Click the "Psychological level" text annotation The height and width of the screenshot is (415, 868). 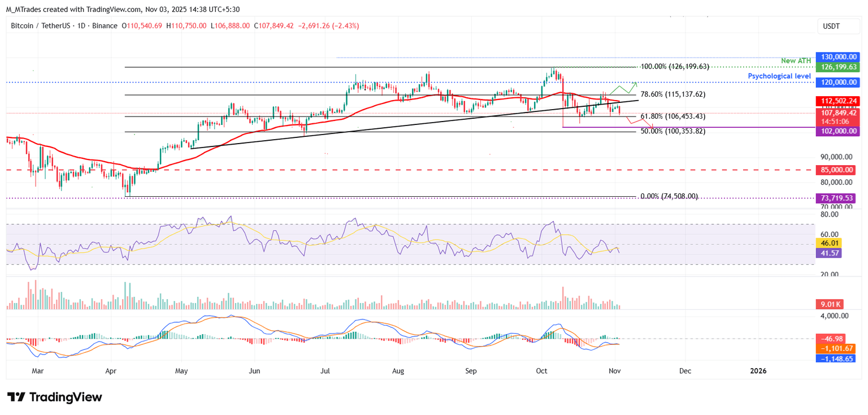[x=779, y=76]
